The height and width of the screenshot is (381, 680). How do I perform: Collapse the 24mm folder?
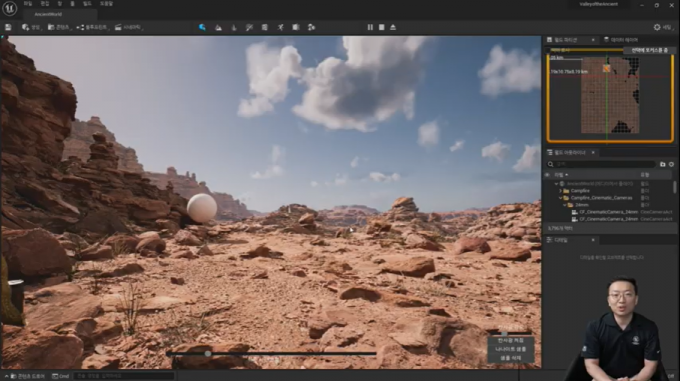point(565,205)
